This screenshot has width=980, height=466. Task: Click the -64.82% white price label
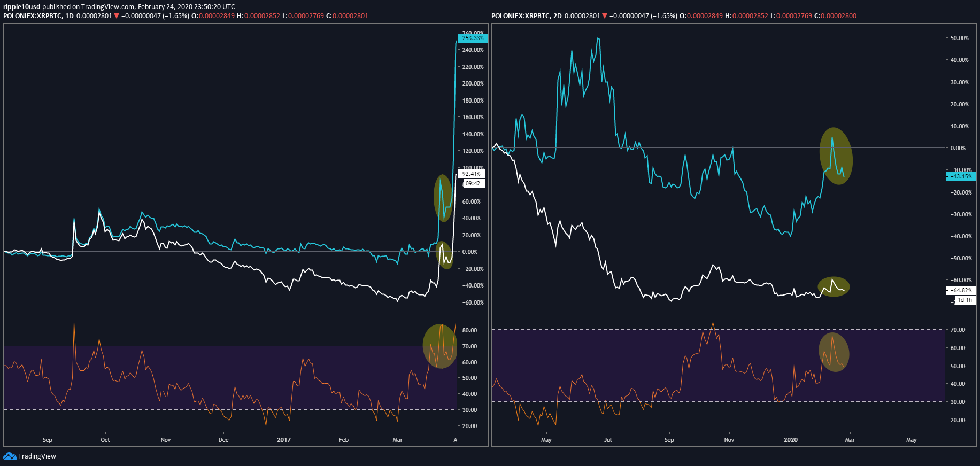[x=961, y=290]
